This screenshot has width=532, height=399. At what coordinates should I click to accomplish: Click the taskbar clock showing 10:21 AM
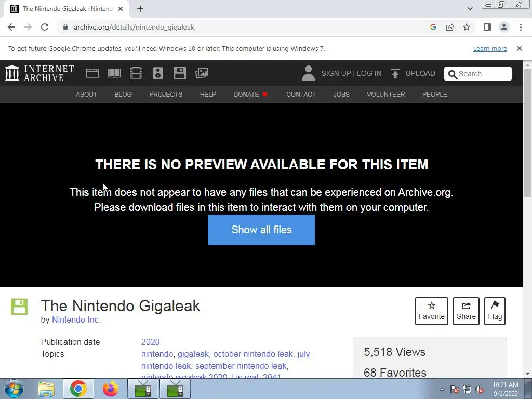506,389
